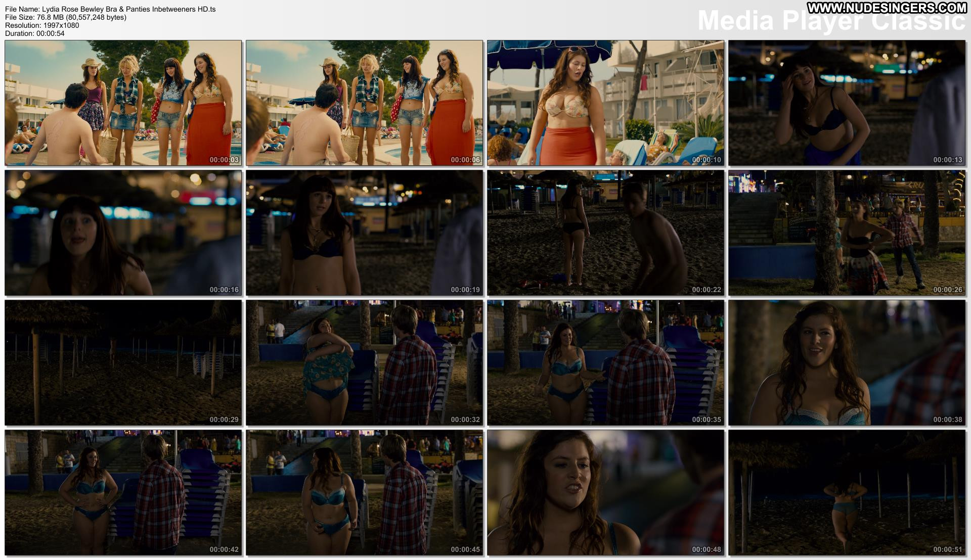Click the website watermark link at top right
Screen dimensions: 971x560
pyautogui.click(x=887, y=7)
